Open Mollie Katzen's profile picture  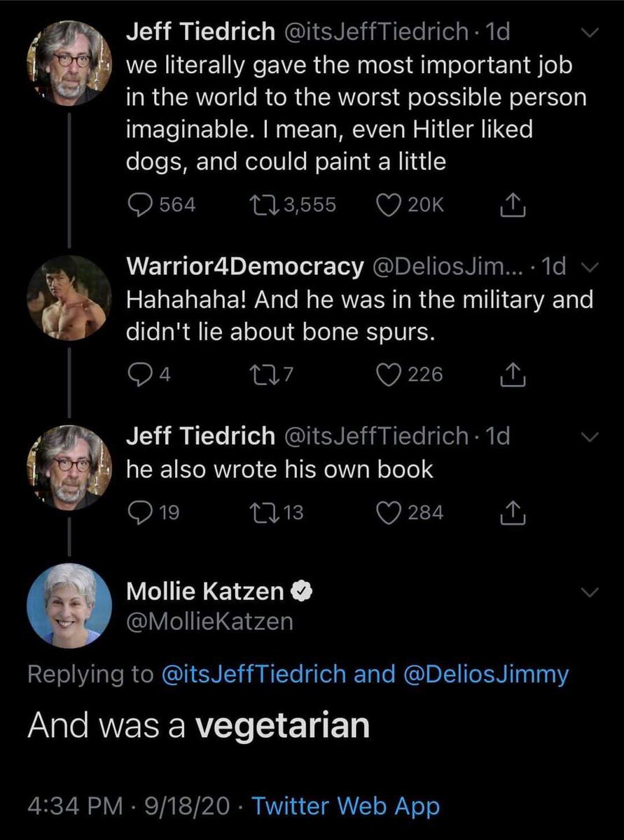[x=69, y=605]
